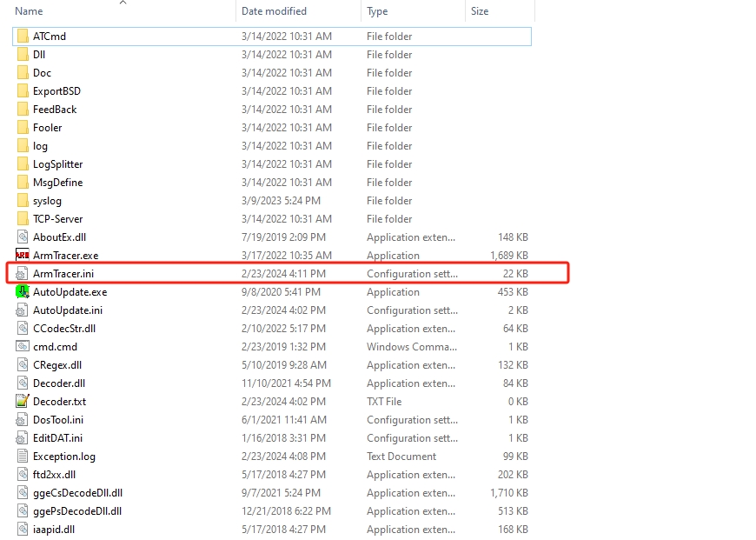The image size is (756, 540).
Task: Select the file name ArmTracer.ini
Action: point(63,274)
